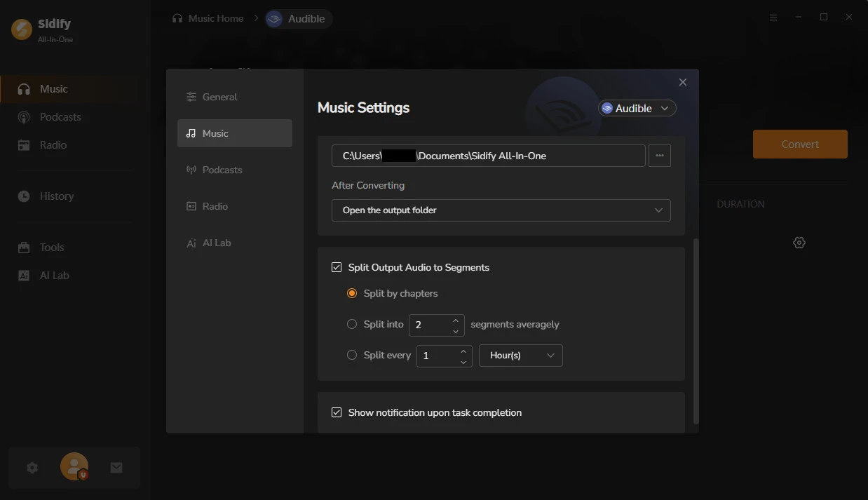Image resolution: width=868 pixels, height=500 pixels.
Task: Click the History clock icon
Action: pyautogui.click(x=24, y=196)
